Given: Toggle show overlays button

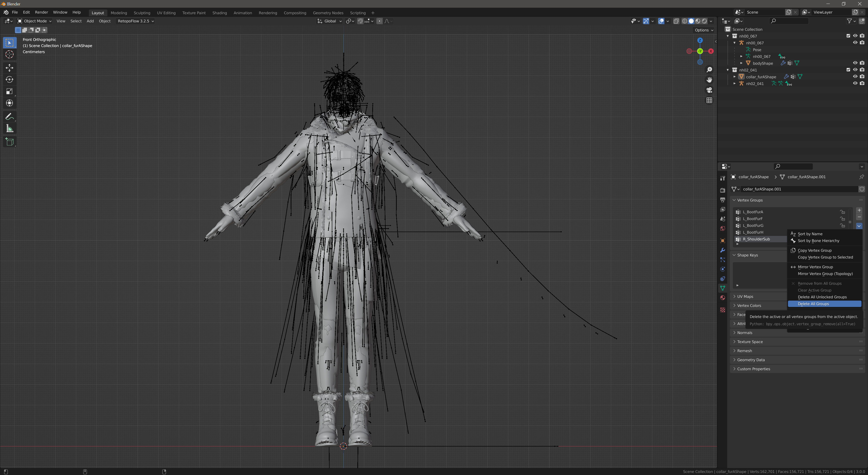Looking at the screenshot, I should tap(661, 21).
